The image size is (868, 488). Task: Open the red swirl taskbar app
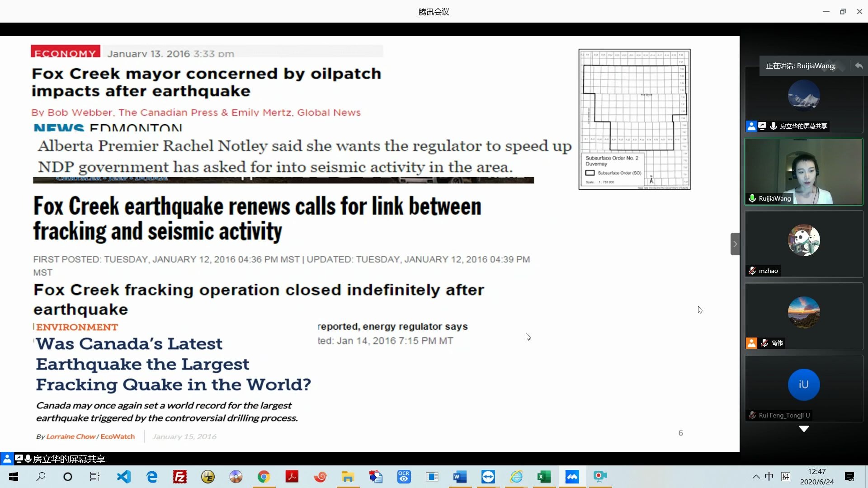point(320,477)
